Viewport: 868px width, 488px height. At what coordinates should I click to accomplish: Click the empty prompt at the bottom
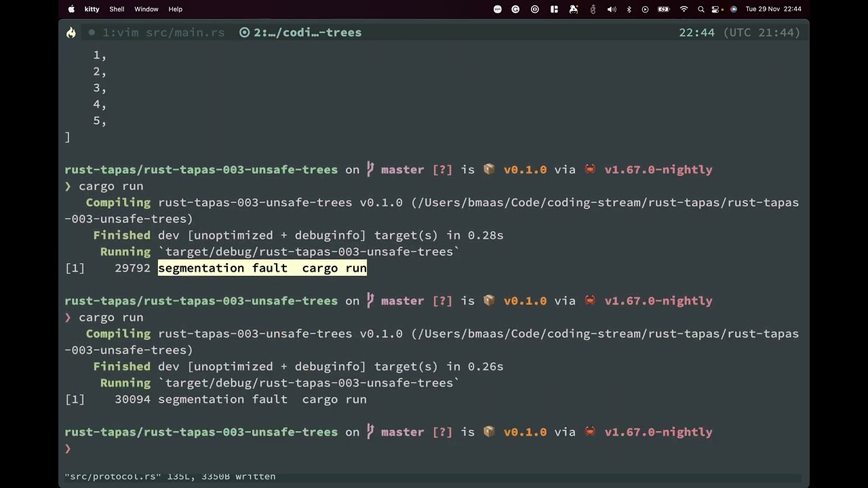pyautogui.click(x=68, y=449)
